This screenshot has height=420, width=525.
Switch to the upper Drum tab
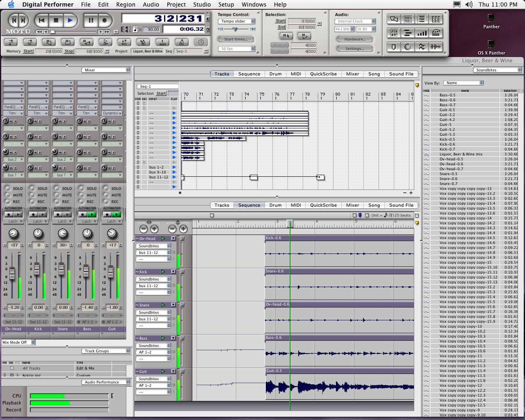275,74
